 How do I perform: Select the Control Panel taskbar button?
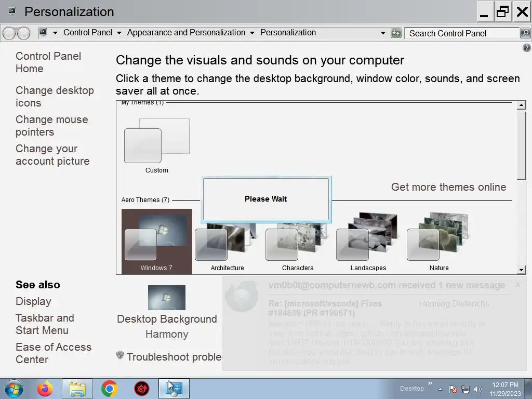click(x=174, y=389)
